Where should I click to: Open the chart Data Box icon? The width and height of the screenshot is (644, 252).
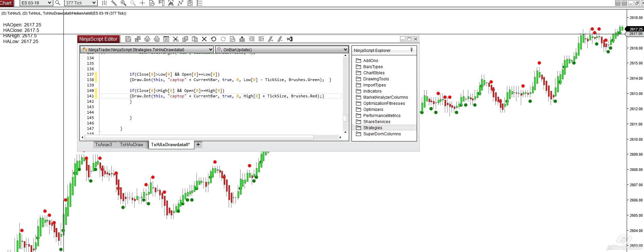tap(152, 3)
